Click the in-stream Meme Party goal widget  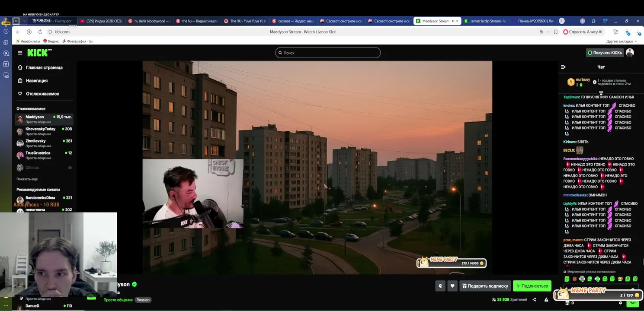click(x=451, y=262)
